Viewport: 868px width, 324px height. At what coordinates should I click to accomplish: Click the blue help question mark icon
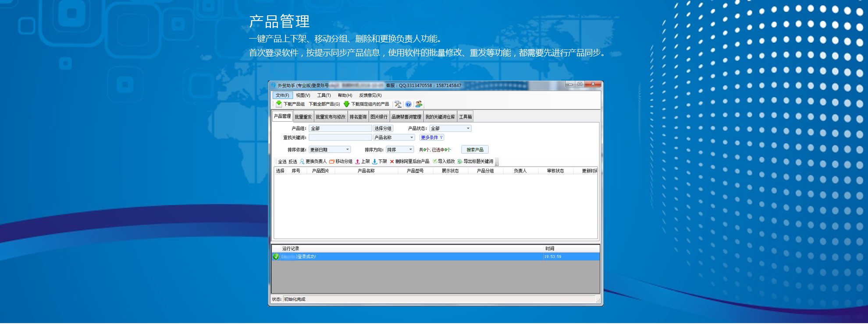tap(409, 104)
